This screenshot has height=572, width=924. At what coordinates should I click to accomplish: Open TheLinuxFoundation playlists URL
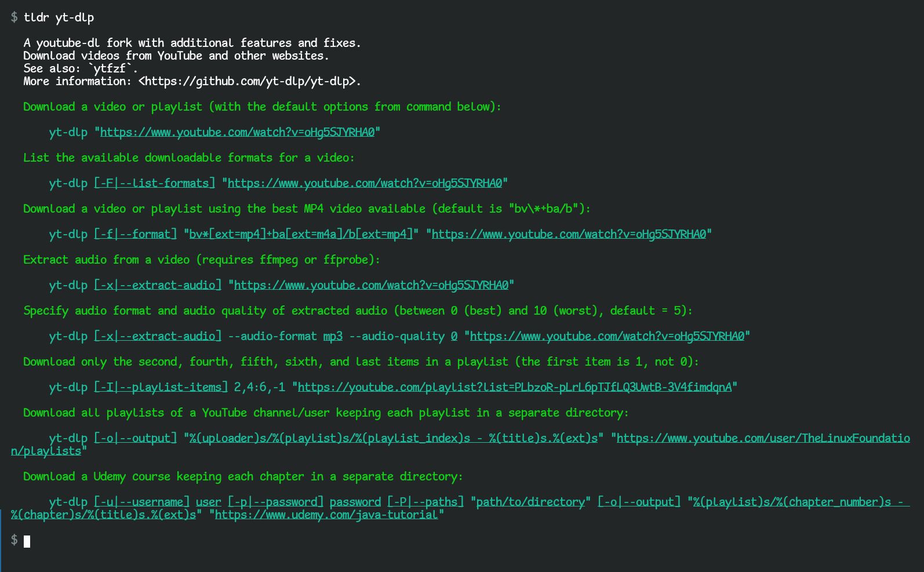[763, 438]
